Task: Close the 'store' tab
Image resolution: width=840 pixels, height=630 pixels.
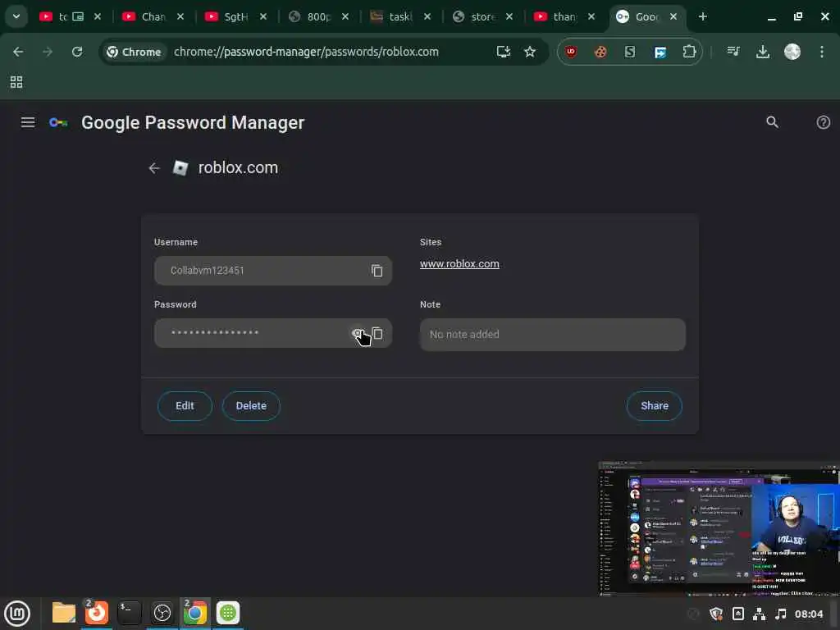Action: 509,16
